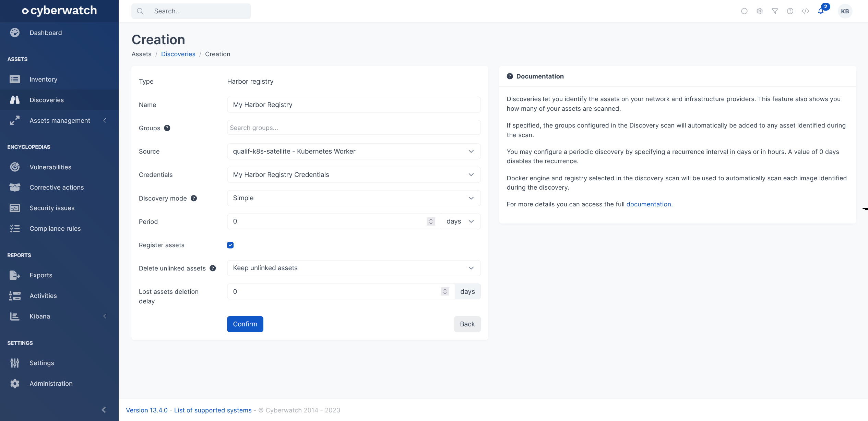Click the top Search box
The width and height of the screenshot is (868, 421).
191,11
